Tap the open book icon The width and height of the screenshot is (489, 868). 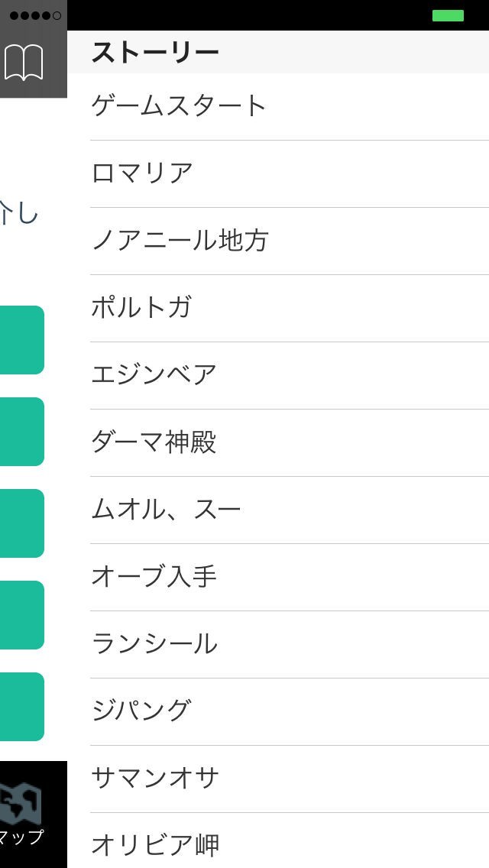(x=24, y=63)
